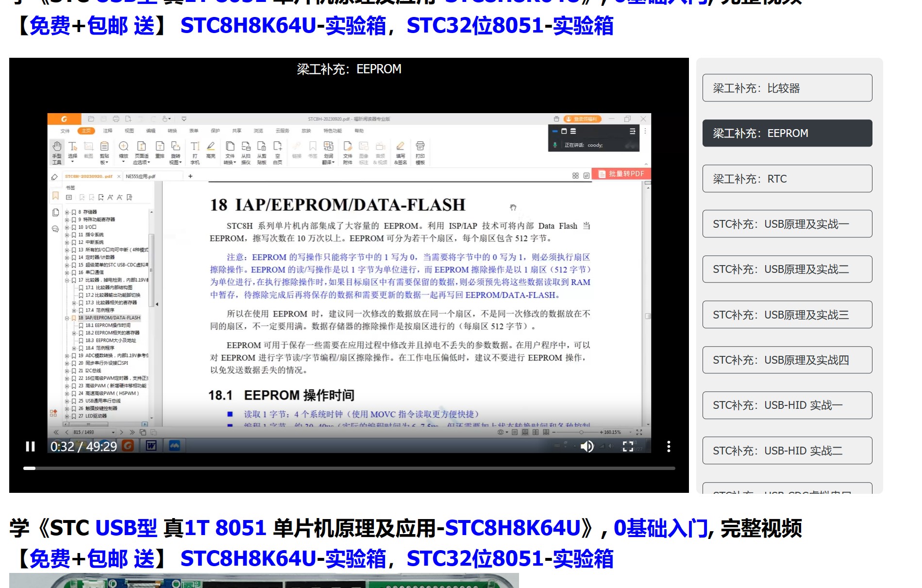Screen dimensions: 922x588
Task: Close the STC8H-20230920.pdf document tab
Action: pos(119,176)
